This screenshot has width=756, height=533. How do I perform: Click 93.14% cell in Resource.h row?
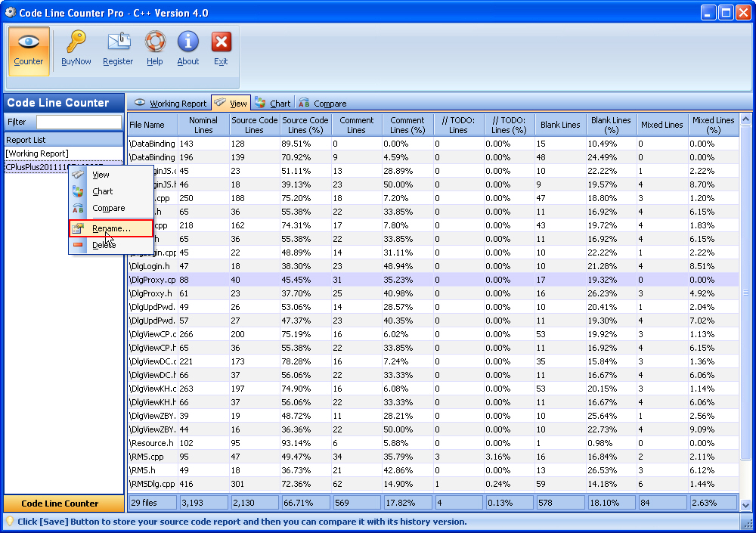click(x=305, y=443)
